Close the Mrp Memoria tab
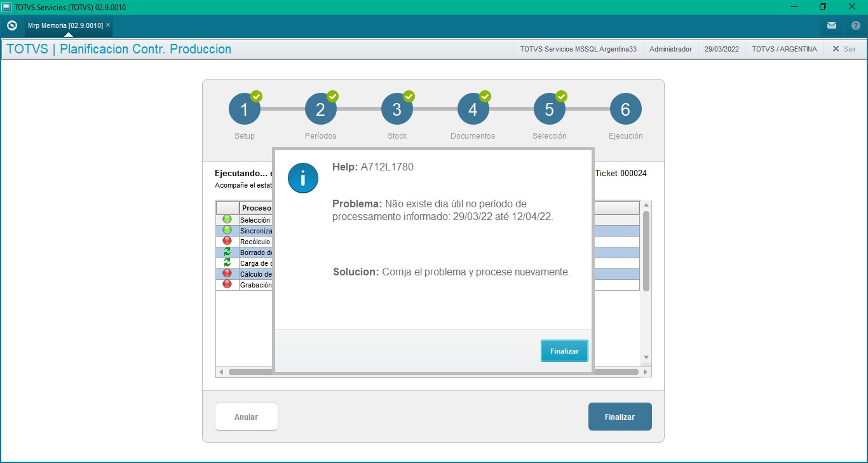 coord(108,25)
